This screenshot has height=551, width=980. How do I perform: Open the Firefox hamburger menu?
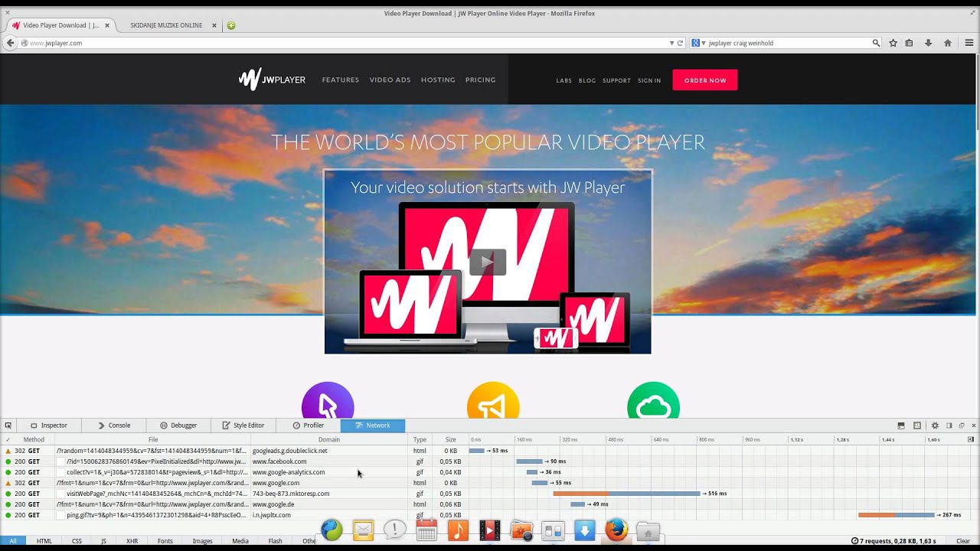coord(969,43)
